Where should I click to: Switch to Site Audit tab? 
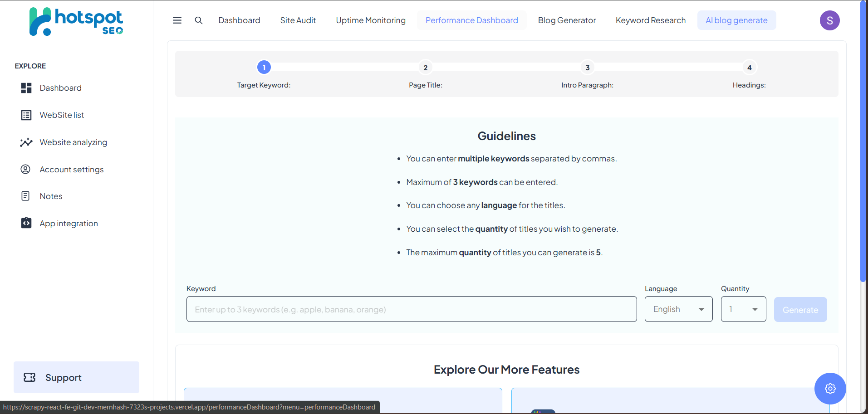point(298,20)
